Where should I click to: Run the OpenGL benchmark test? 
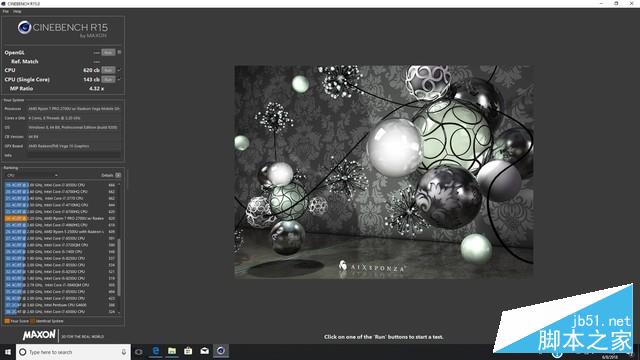108,52
